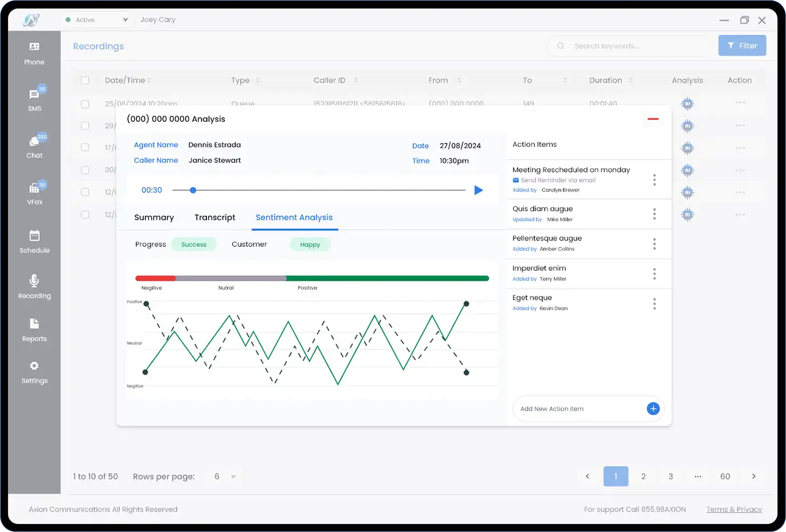Open Settings gear in sidebar

(x=34, y=372)
